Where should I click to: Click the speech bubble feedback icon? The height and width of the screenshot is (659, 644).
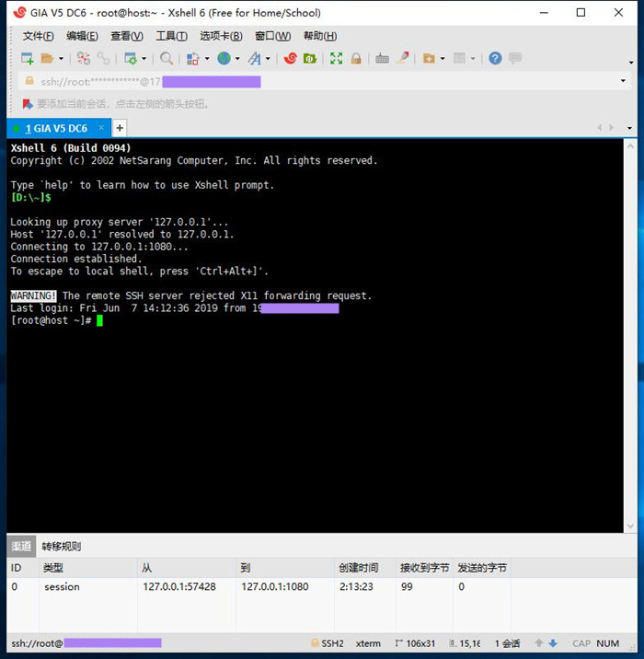click(x=515, y=58)
